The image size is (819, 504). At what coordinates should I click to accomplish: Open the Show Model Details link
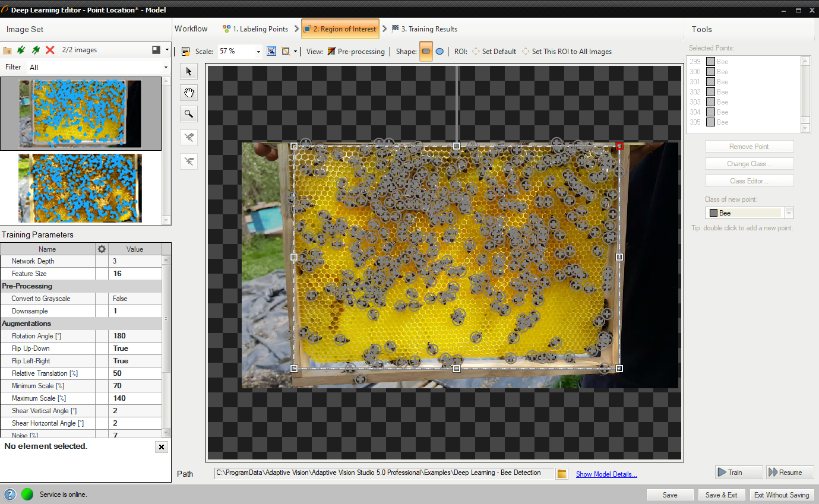[x=606, y=474]
